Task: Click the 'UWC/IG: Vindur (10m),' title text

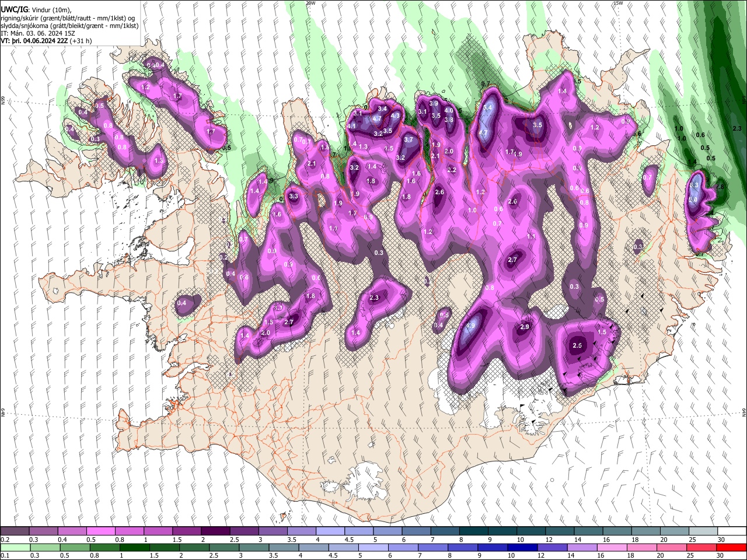Action: (x=36, y=10)
